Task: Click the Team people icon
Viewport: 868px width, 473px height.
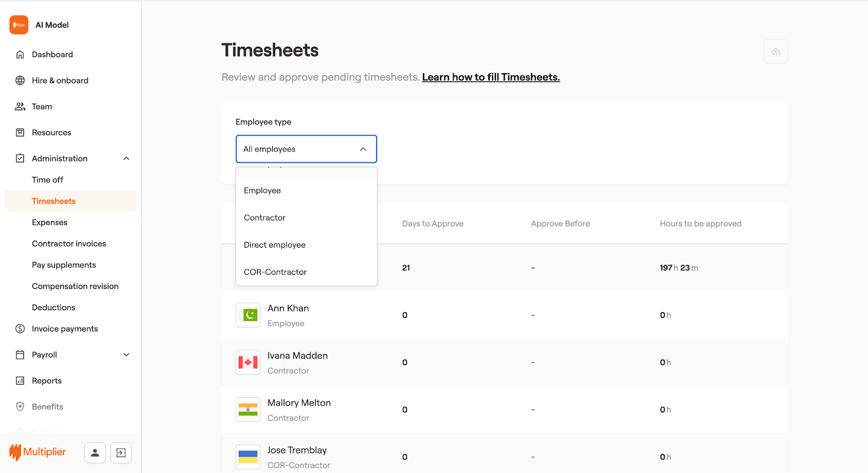Action: coord(20,106)
